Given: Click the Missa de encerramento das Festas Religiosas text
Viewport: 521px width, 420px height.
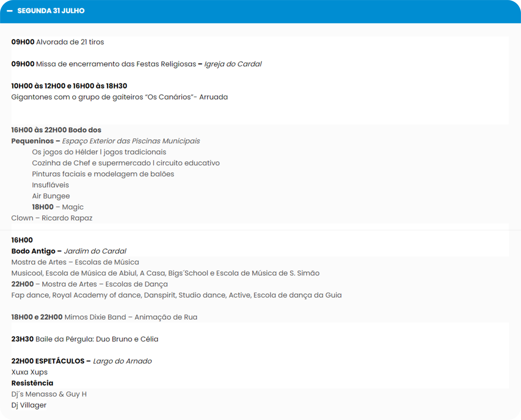Looking at the screenshot, I should click(x=116, y=64).
